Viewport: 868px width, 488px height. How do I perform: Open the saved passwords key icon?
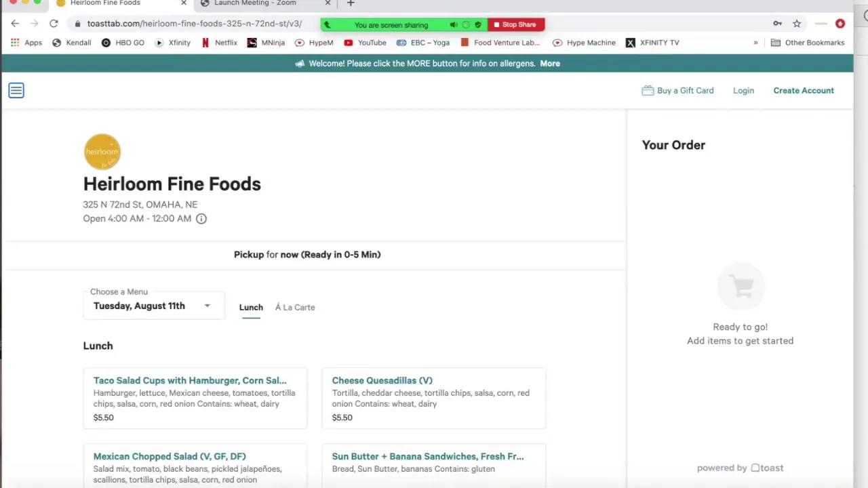[777, 24]
